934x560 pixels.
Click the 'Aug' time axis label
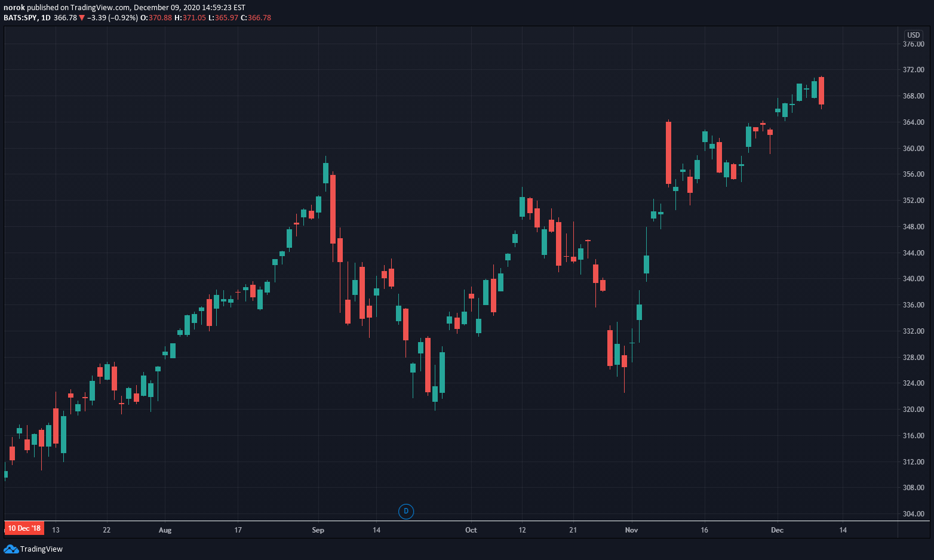[165, 530]
